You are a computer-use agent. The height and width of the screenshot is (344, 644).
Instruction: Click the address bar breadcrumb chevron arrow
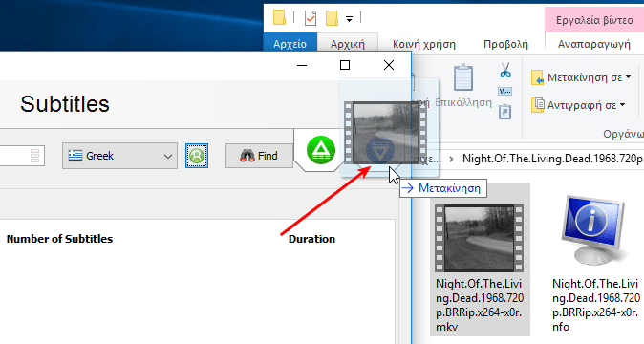coord(451,159)
